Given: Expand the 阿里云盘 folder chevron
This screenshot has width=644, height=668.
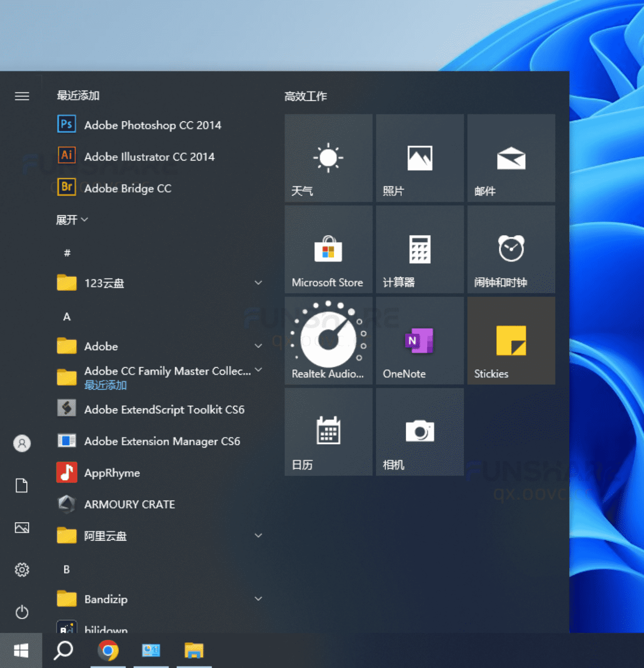Looking at the screenshot, I should [258, 535].
